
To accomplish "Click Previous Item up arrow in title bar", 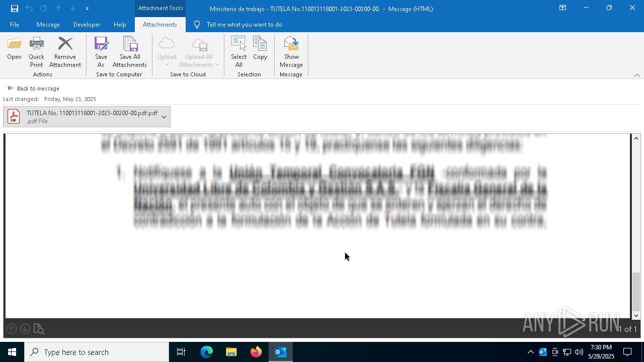I will pos(58,9).
